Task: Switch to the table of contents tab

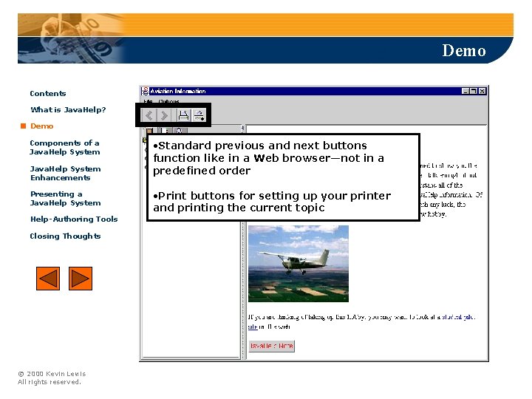Action: tap(149, 131)
